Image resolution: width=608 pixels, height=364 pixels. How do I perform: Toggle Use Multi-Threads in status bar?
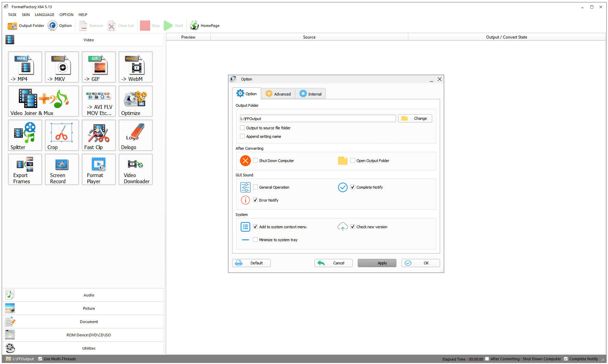(40, 359)
